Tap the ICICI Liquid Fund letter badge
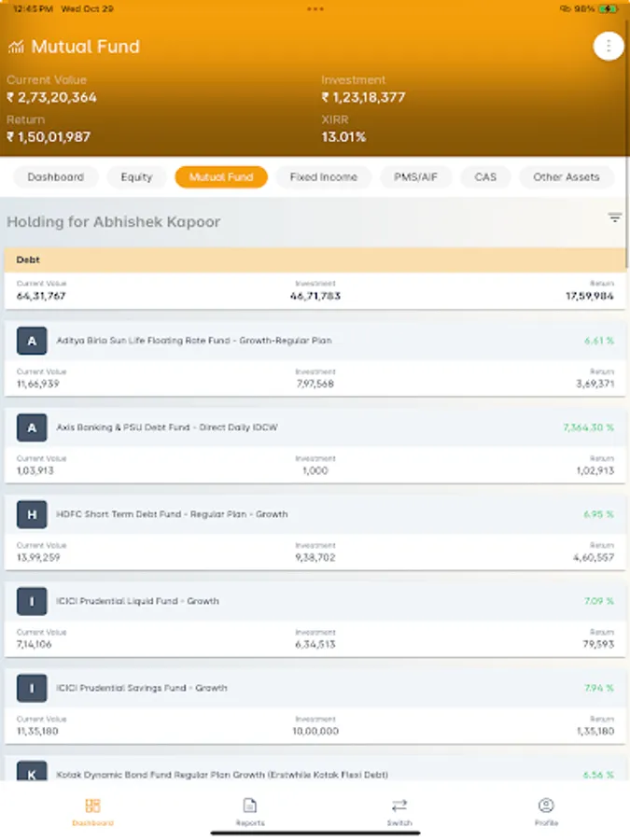Viewport: 630px width, 840px height. pos(32,601)
